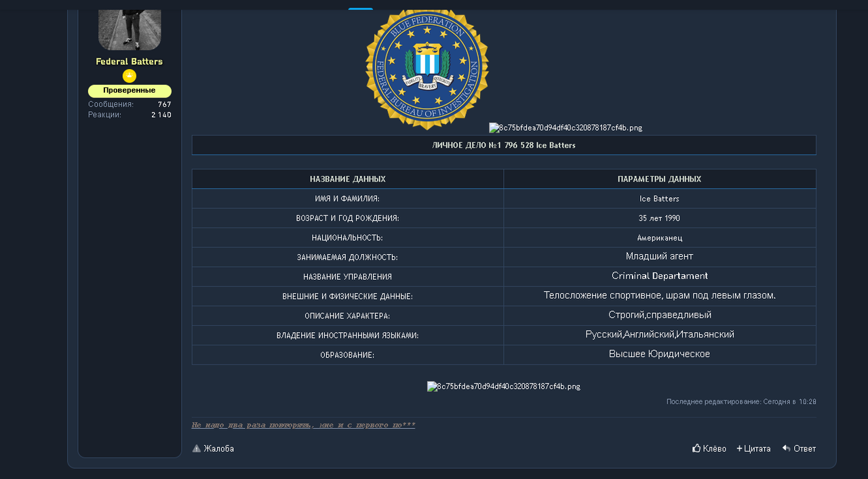Screen dimensions: 868x479
Task: Click the Blue Federation FBI seal image
Action: click(427, 69)
